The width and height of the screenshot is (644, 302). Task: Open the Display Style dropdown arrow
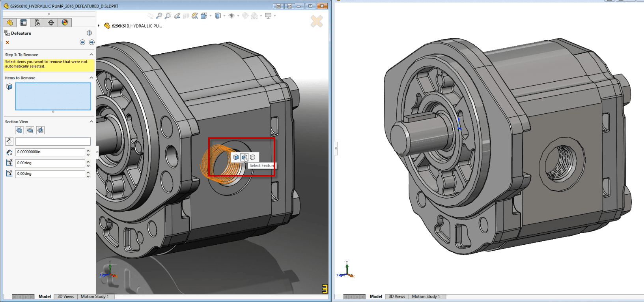(224, 16)
